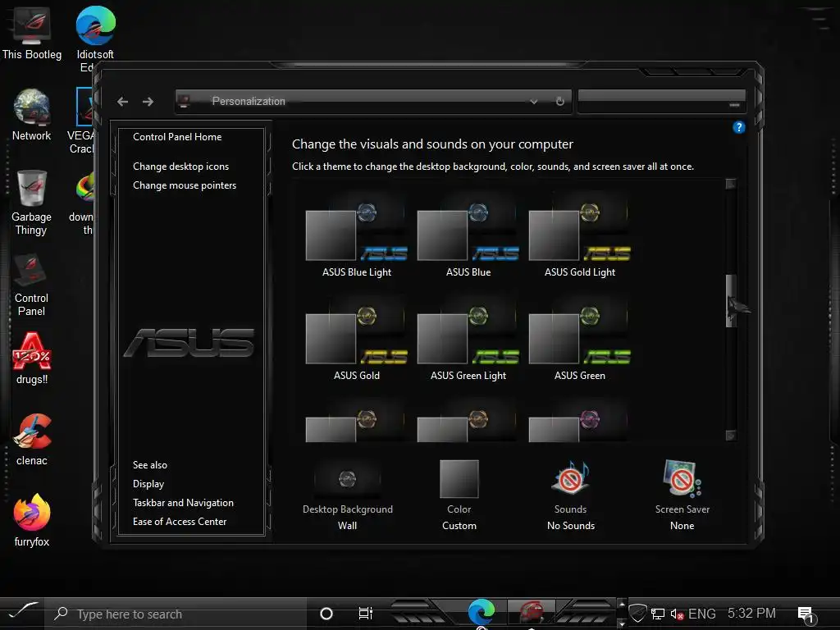The width and height of the screenshot is (840, 630).
Task: Open Ease of Access Center link
Action: pos(180,522)
